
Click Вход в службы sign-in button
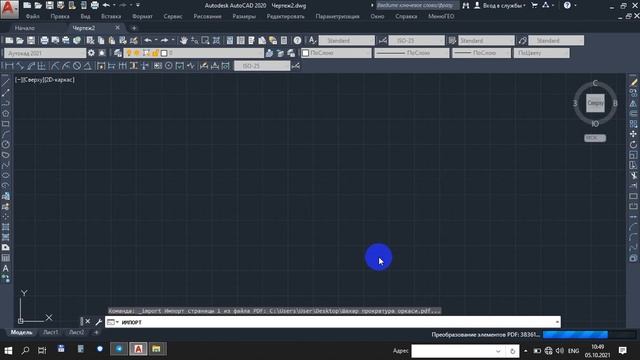click(x=499, y=5)
